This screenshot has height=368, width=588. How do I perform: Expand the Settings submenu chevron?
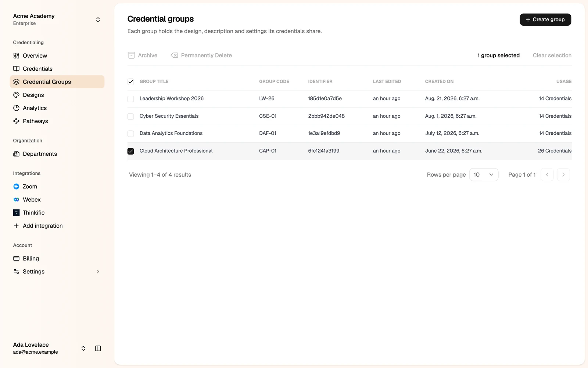point(98,272)
